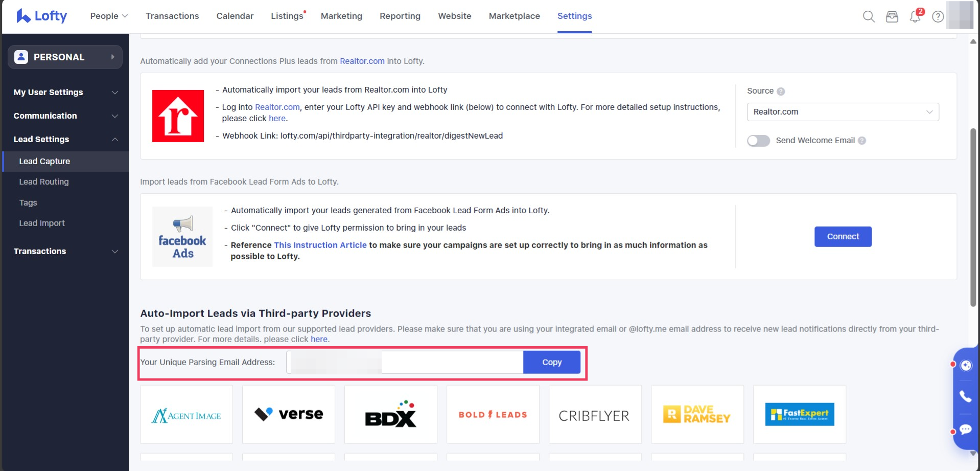Click the Source help tooltip icon

781,92
